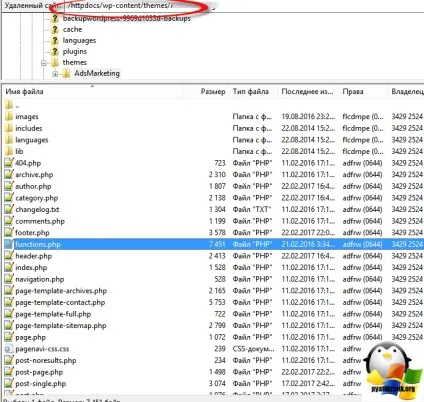This screenshot has height=402, width=424.
Task: Click the AdsMarketing folder icon in tree
Action: 66,73
